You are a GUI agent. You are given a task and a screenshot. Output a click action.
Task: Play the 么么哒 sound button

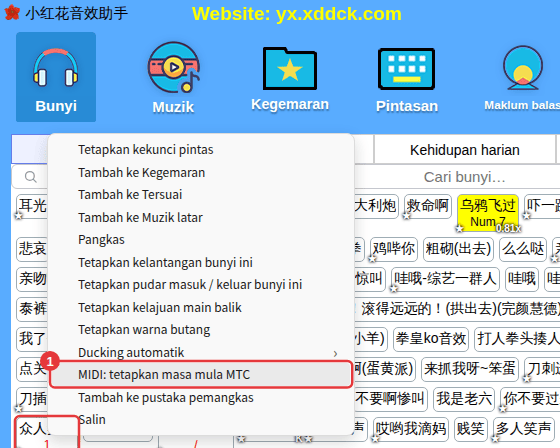click(x=523, y=248)
